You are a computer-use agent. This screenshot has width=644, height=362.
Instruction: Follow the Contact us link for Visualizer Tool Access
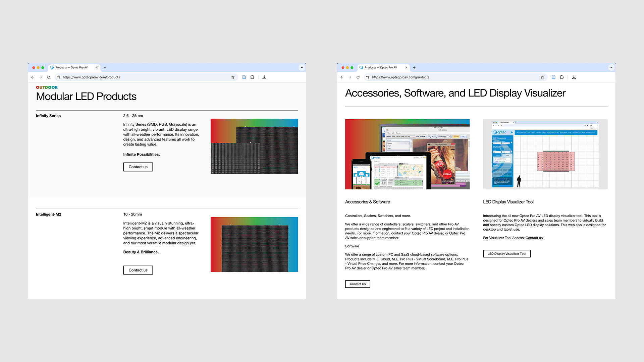click(534, 238)
